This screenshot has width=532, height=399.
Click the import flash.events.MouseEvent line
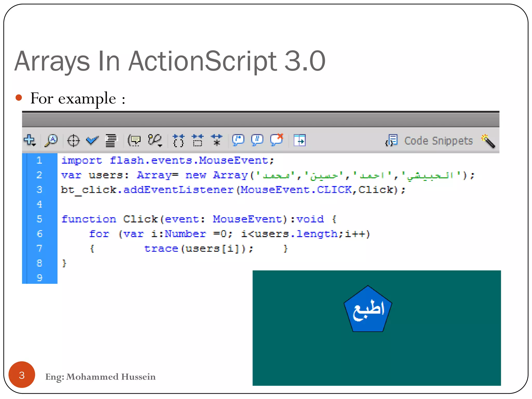(168, 160)
